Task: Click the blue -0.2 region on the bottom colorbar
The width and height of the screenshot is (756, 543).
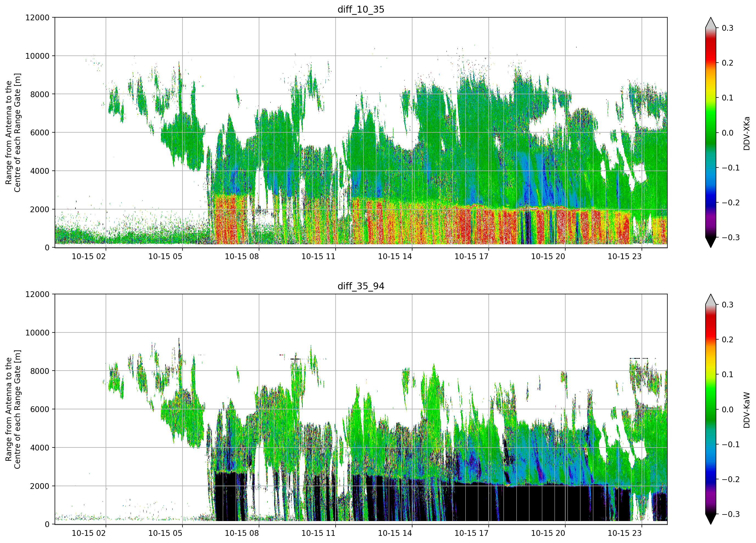Action: point(711,479)
